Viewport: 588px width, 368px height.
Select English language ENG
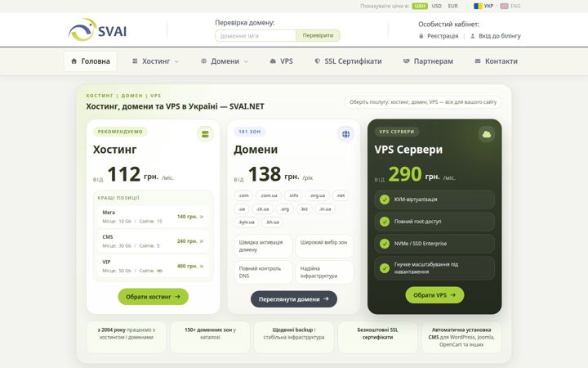point(510,6)
